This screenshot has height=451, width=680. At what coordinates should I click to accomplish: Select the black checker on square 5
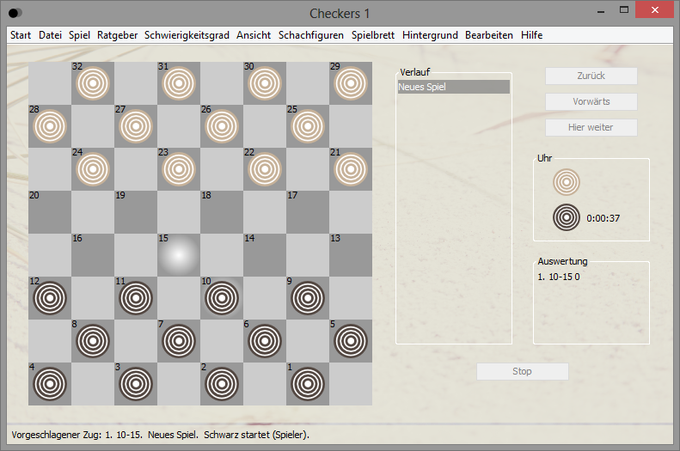(350, 341)
